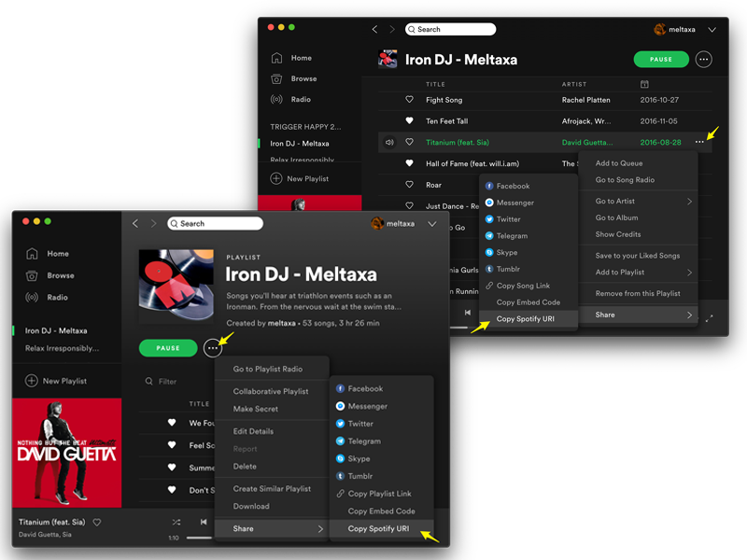Screen dimensions: 747x560
Task: Select Collaborative Playlist menu entry
Action: [272, 391]
